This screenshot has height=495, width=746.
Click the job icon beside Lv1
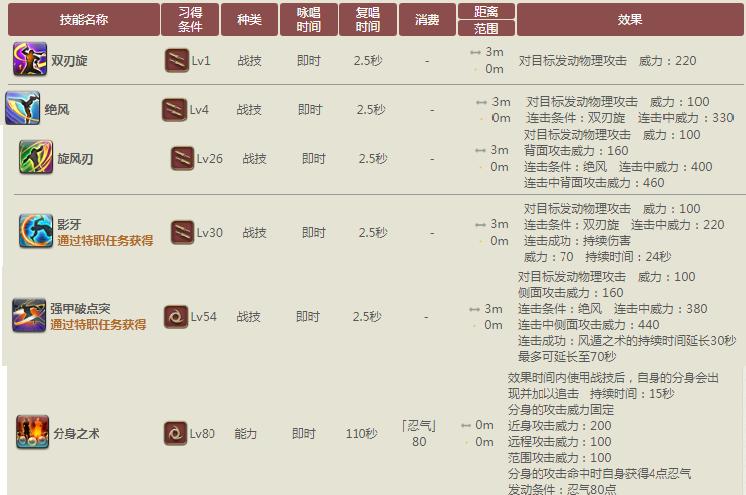click(177, 60)
